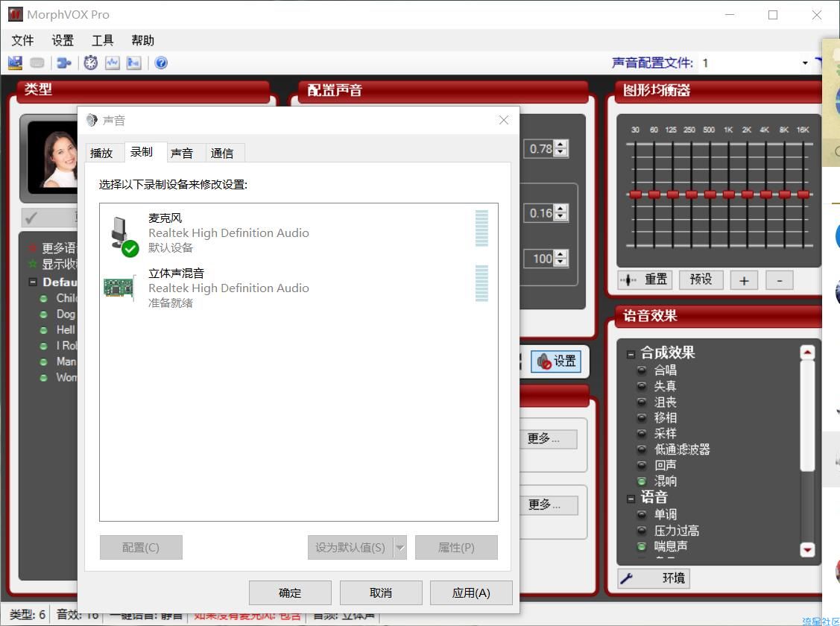Adjust the 16K equalizer slider
Screen dimensions: 840x626
tap(803, 195)
